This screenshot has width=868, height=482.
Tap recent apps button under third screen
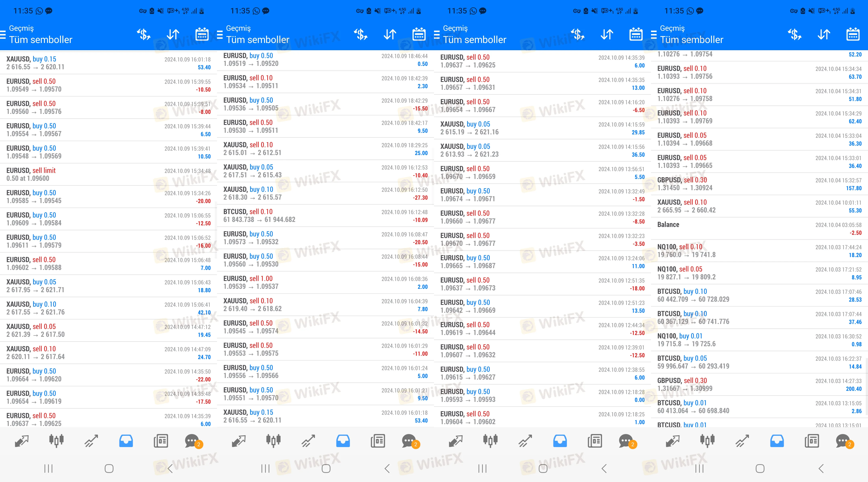point(482,469)
